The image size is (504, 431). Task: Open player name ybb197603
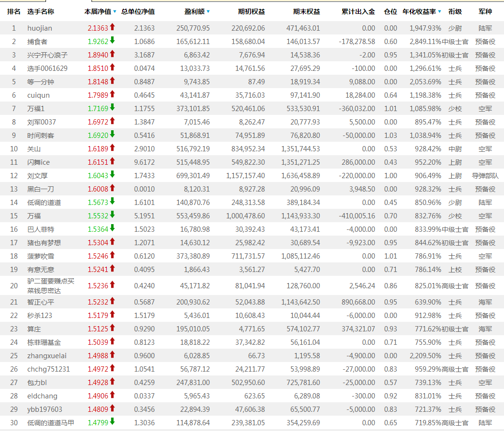(45, 409)
